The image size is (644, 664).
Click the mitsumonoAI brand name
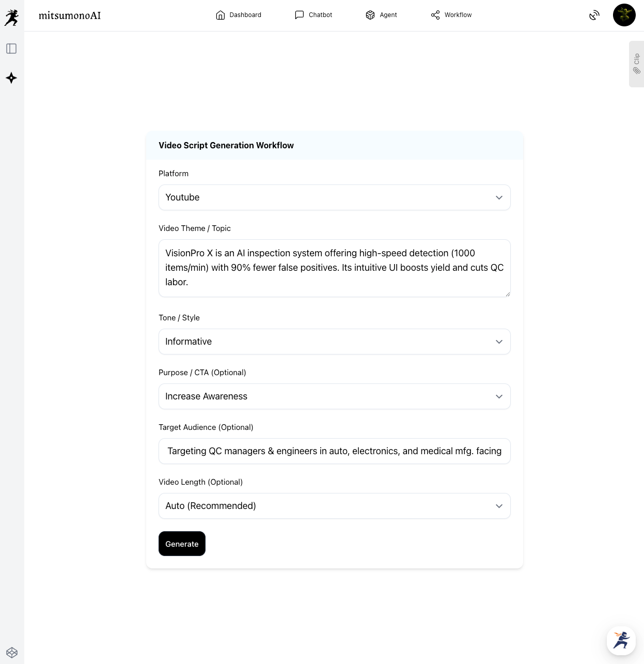[x=70, y=16]
